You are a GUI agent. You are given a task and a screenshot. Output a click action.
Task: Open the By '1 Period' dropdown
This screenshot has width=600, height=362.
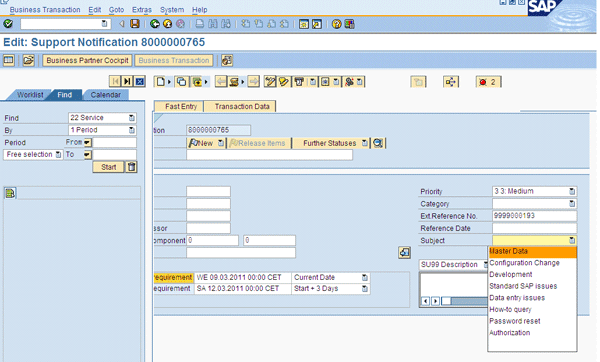[x=132, y=130]
